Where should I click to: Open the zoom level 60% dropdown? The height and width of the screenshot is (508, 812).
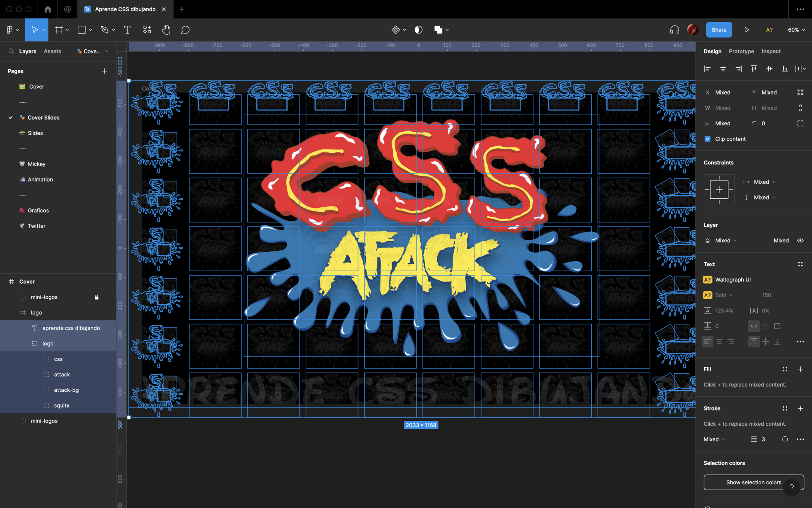click(x=796, y=30)
